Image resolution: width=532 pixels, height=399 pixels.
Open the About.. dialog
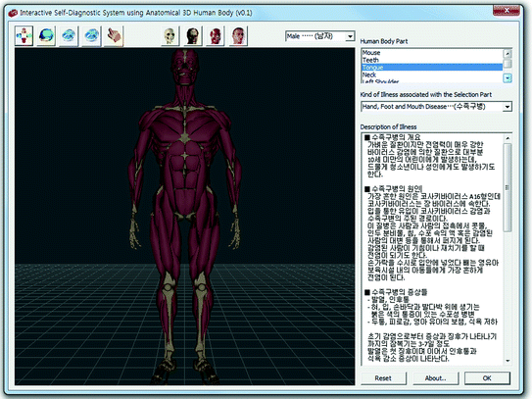pos(435,378)
